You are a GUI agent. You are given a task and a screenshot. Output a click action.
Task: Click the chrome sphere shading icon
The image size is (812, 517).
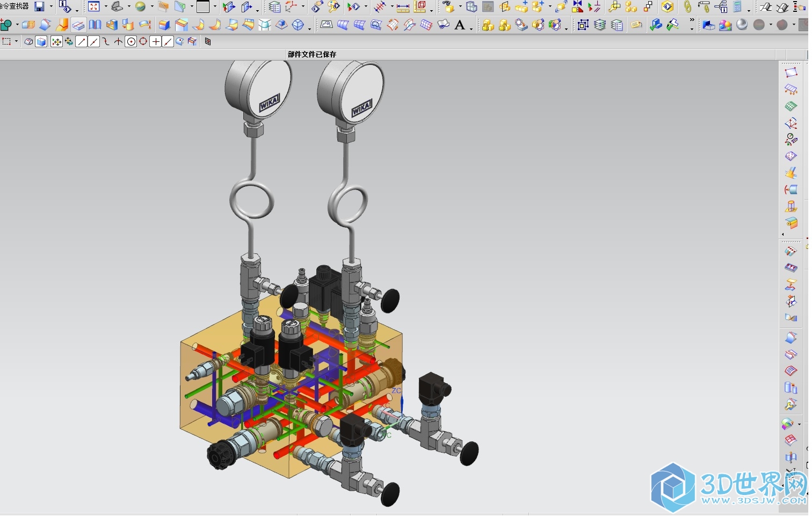742,25
